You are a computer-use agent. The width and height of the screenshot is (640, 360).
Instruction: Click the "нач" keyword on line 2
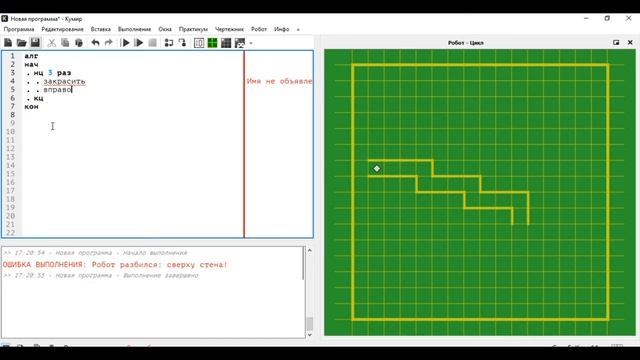click(31, 64)
